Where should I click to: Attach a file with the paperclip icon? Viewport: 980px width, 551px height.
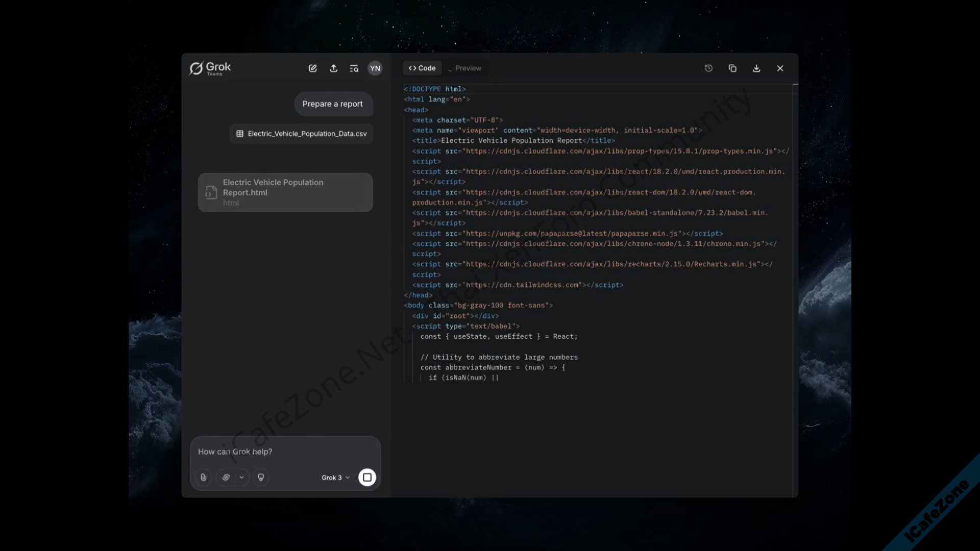pos(204,478)
